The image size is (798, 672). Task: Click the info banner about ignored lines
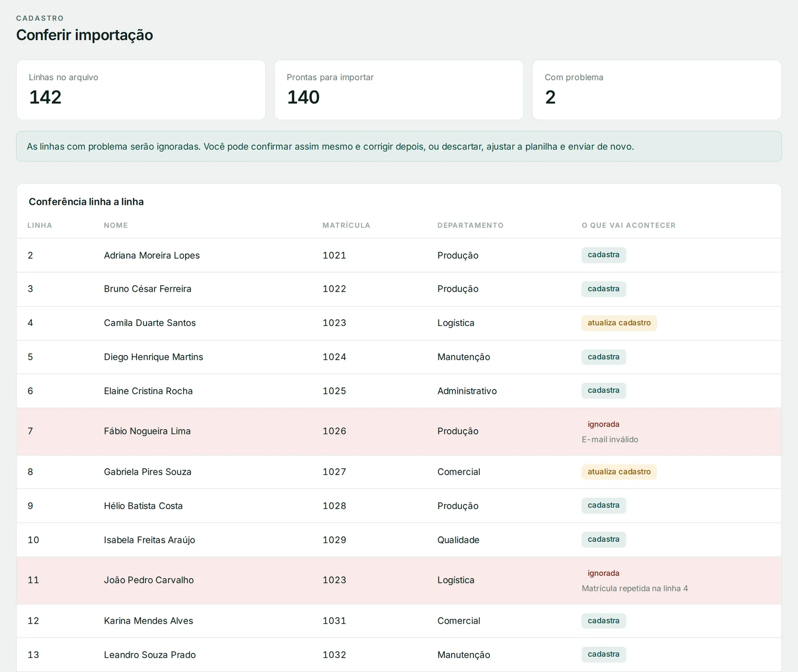pos(399,147)
